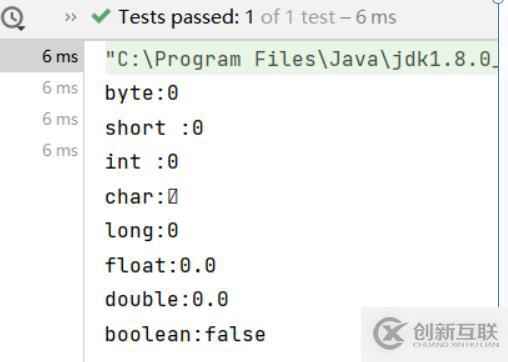The height and width of the screenshot is (362, 508).
Task: Click the long:0 output line
Action: tap(142, 230)
